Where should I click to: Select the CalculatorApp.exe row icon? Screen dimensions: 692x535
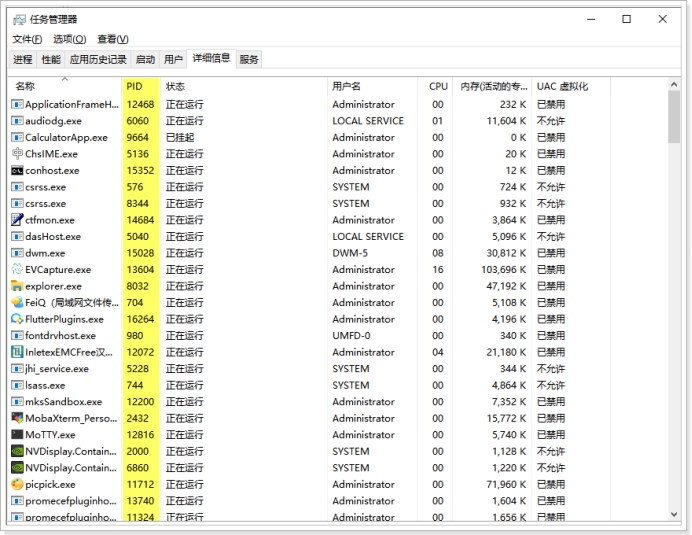point(17,138)
